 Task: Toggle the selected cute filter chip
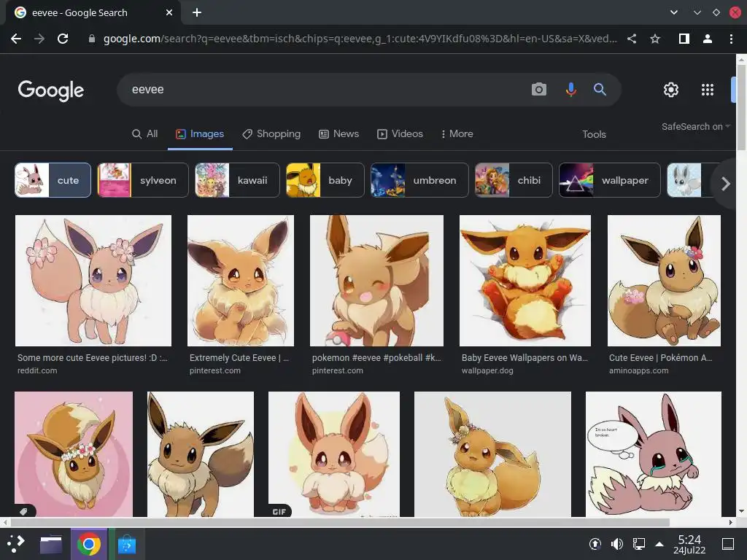pyautogui.click(x=53, y=180)
